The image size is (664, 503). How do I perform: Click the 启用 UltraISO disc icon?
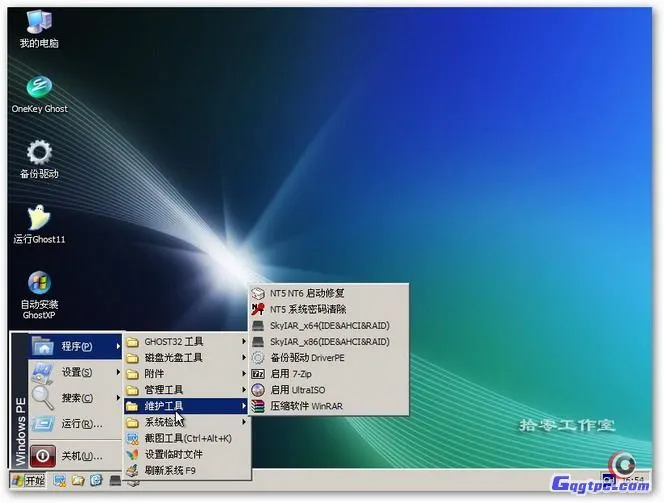point(258,390)
